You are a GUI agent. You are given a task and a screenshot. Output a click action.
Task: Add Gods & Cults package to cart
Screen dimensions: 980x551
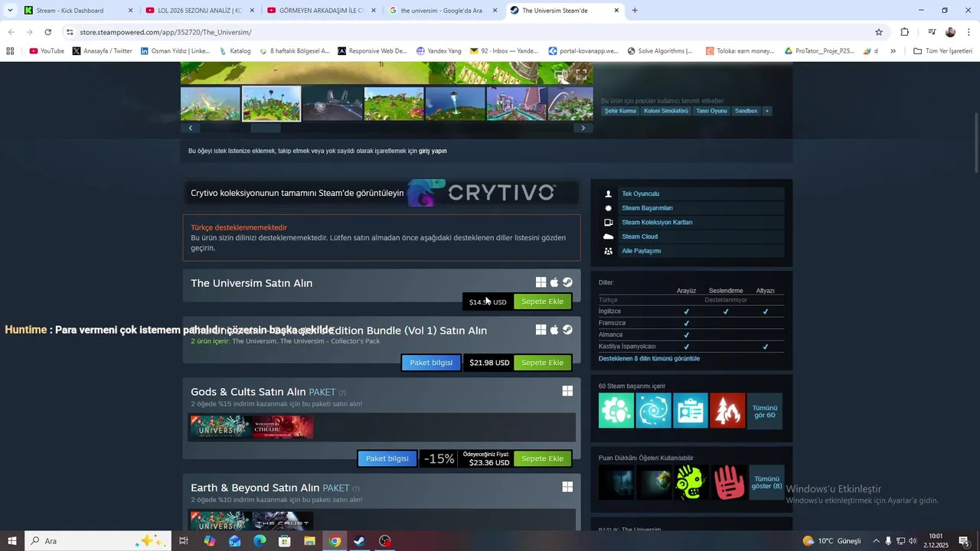click(542, 458)
